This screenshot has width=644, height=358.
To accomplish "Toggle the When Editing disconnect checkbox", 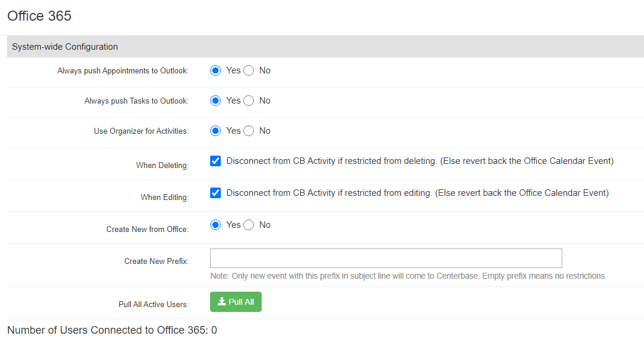I will [215, 193].
